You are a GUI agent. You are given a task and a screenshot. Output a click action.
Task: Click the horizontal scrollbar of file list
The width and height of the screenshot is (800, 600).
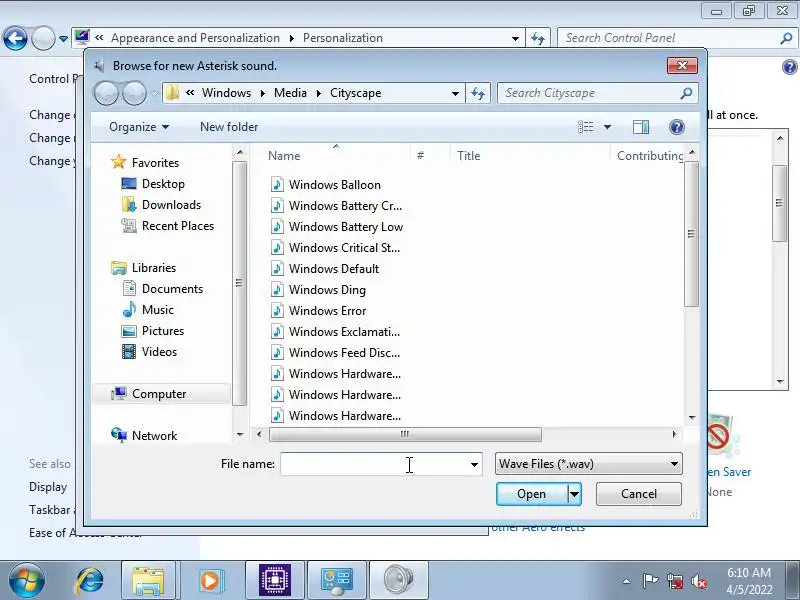405,435
